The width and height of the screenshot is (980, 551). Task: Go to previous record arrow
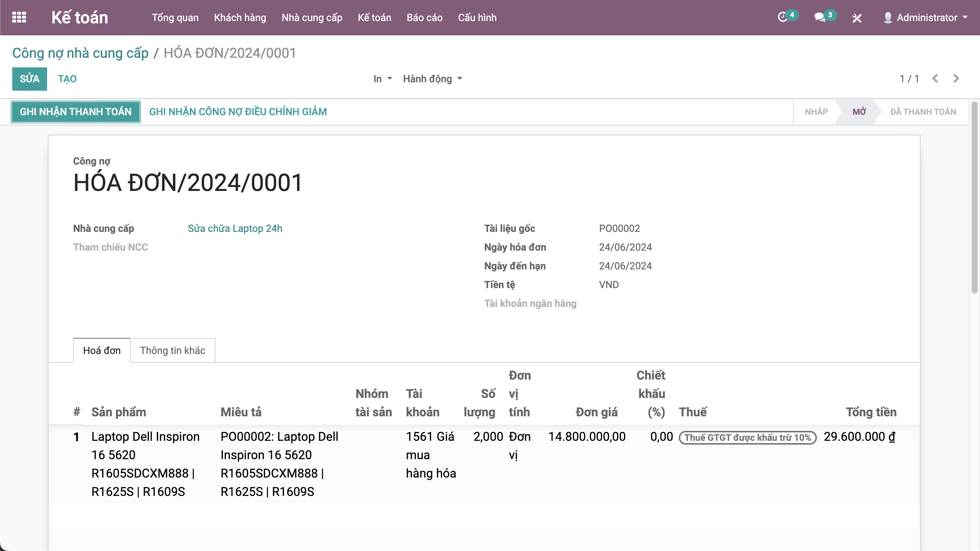935,79
